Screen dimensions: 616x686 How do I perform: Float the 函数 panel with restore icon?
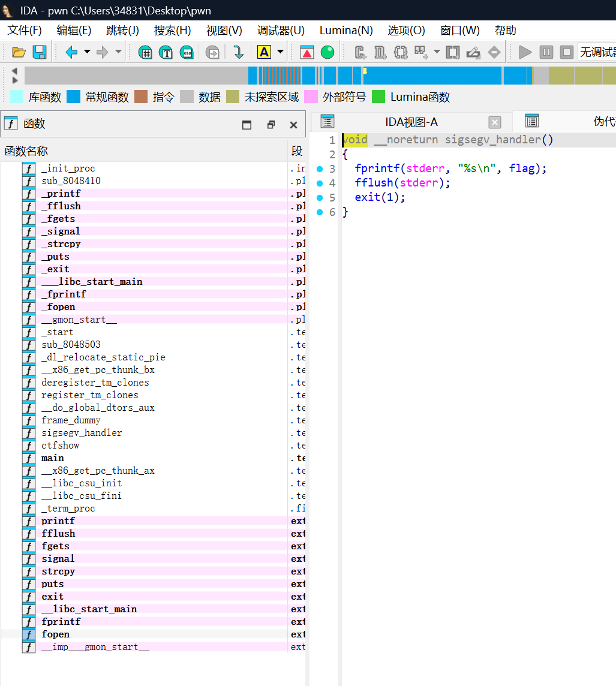271,125
